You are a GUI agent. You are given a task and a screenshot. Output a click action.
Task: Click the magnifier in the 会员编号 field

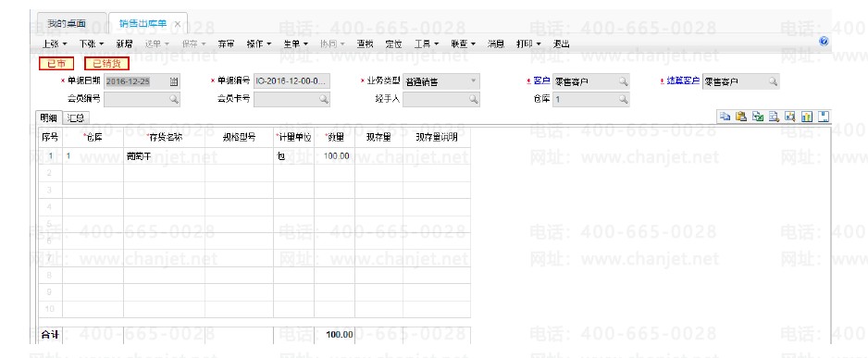[174, 99]
